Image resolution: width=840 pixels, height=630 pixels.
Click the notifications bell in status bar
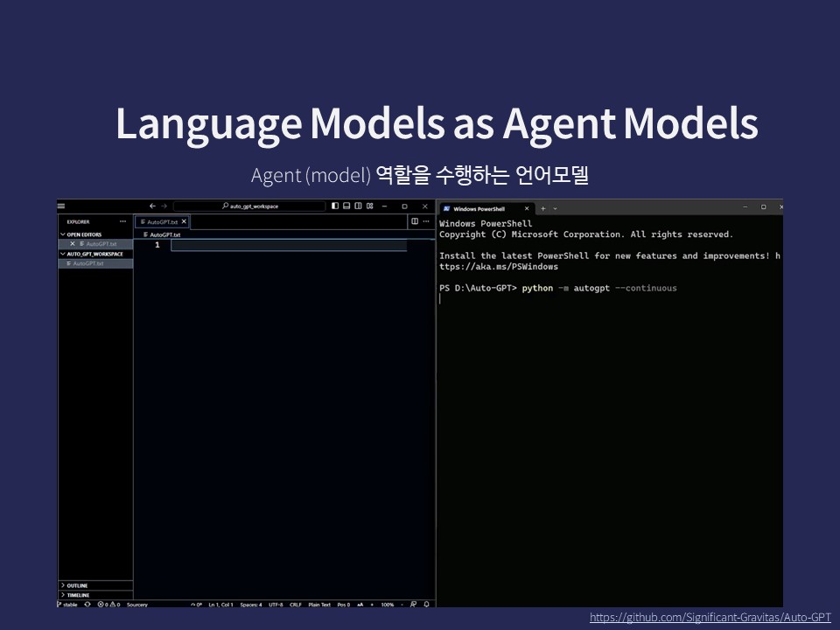[x=426, y=605]
